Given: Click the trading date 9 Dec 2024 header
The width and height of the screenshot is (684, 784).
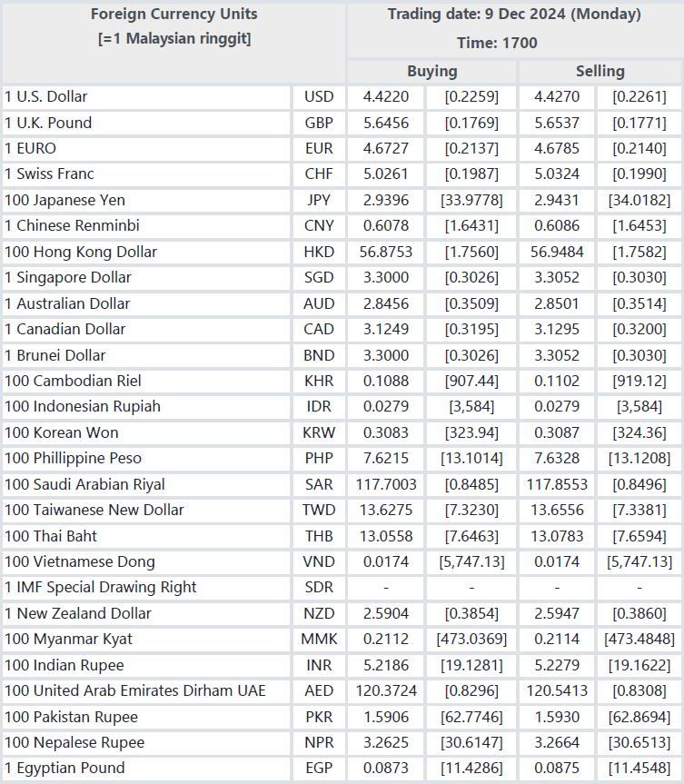Looking at the screenshot, I should point(513,15).
